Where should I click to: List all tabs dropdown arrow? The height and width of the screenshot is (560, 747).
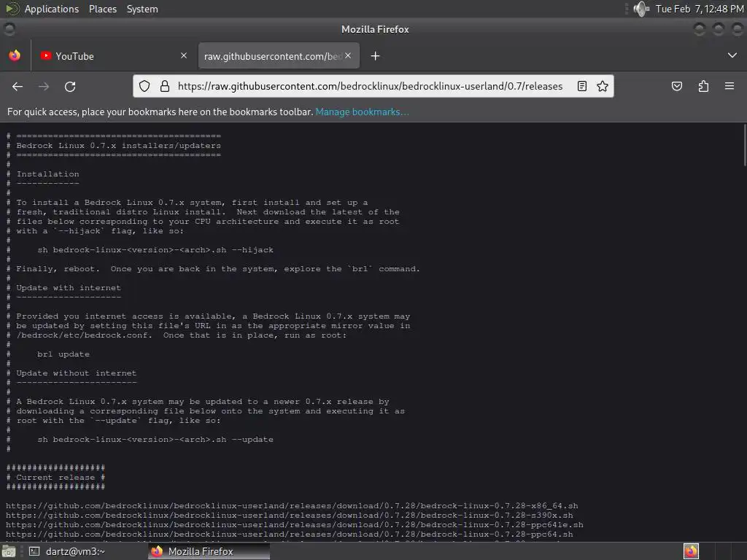coord(732,55)
